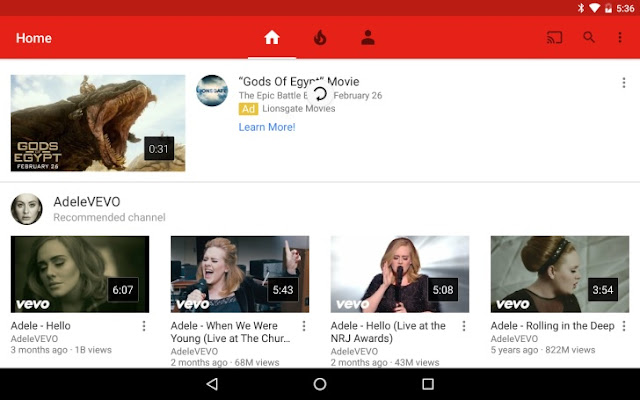Tap the 5:36 status bar clock
The image size is (640, 400).
coord(625,8)
